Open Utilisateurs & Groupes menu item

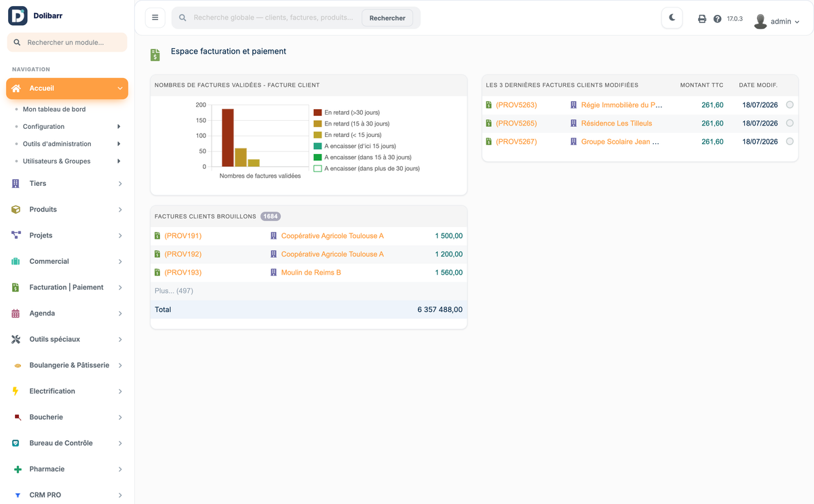coord(56,161)
